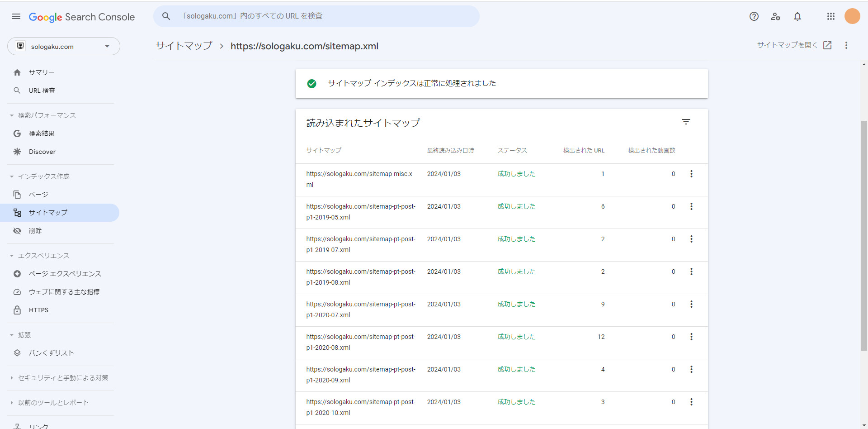Open the page header three-dot menu
The width and height of the screenshot is (868, 429).
point(846,46)
